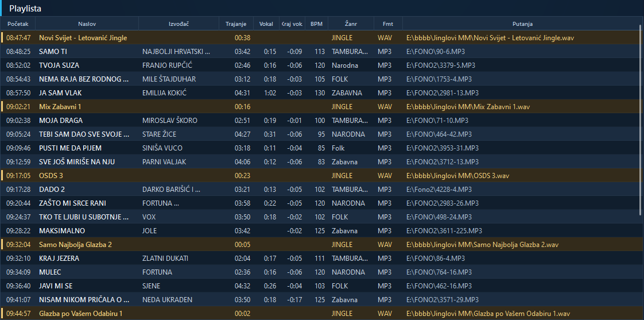Click artist ZLATNI DUKATI
644x320 pixels.
coord(165,259)
